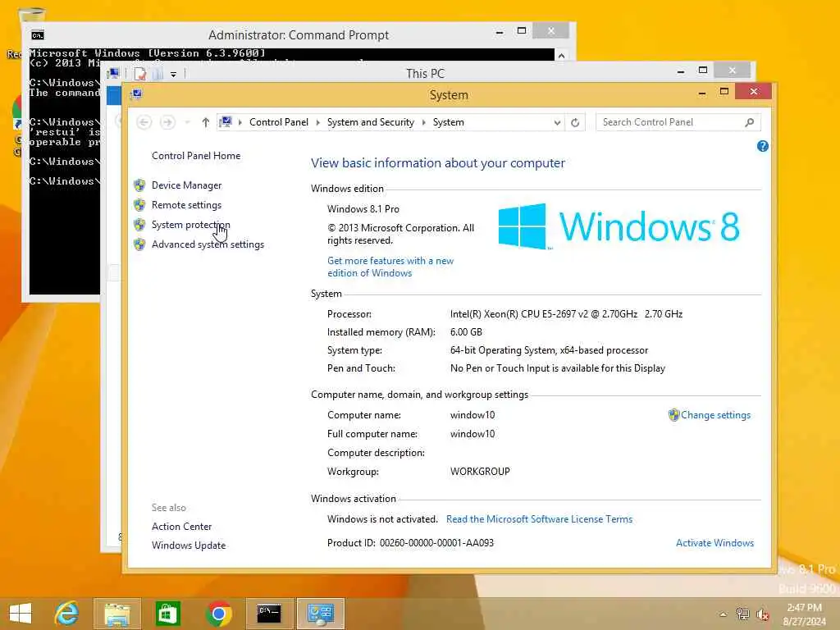Click the System window title icon

pos(137,94)
